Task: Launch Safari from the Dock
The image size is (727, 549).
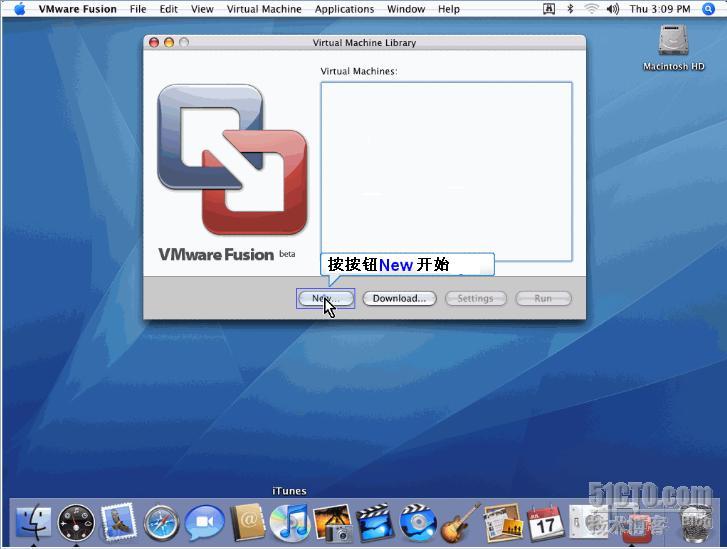Action: [161, 523]
